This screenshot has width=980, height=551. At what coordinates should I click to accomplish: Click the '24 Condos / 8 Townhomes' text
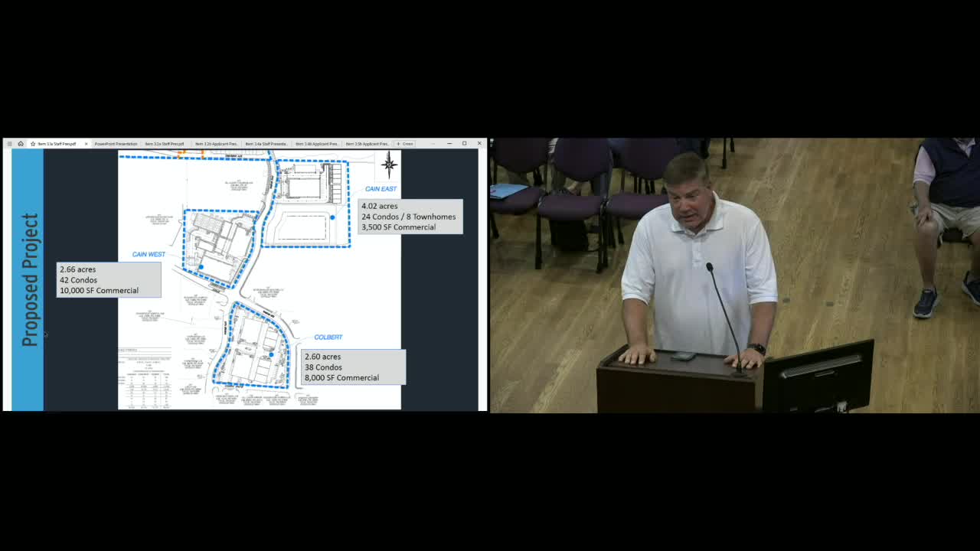click(x=409, y=217)
